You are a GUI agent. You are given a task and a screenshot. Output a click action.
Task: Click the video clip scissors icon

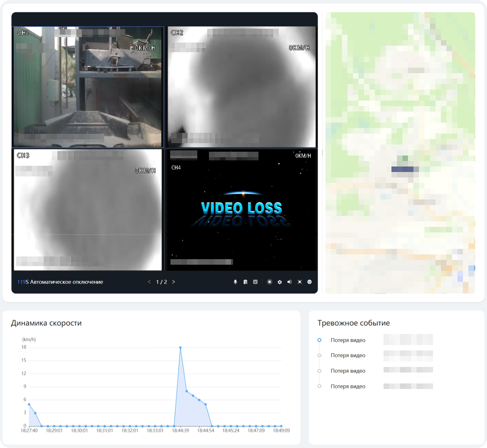255,282
